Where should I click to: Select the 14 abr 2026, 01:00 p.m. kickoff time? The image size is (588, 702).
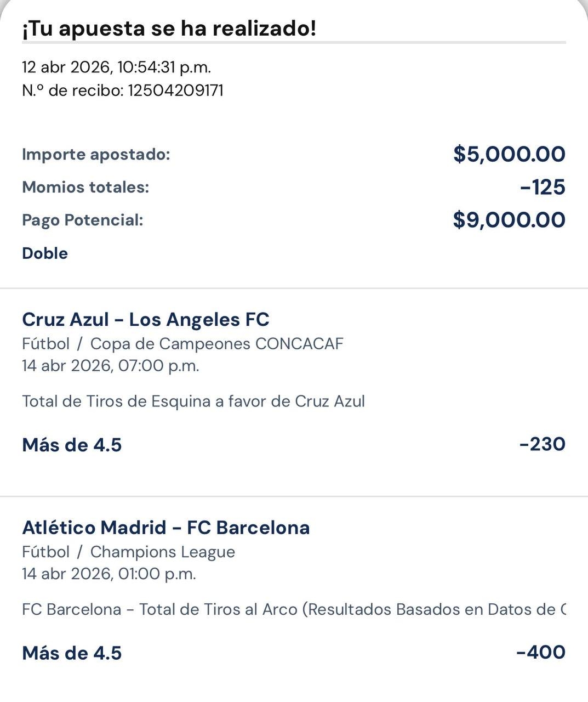(x=109, y=574)
